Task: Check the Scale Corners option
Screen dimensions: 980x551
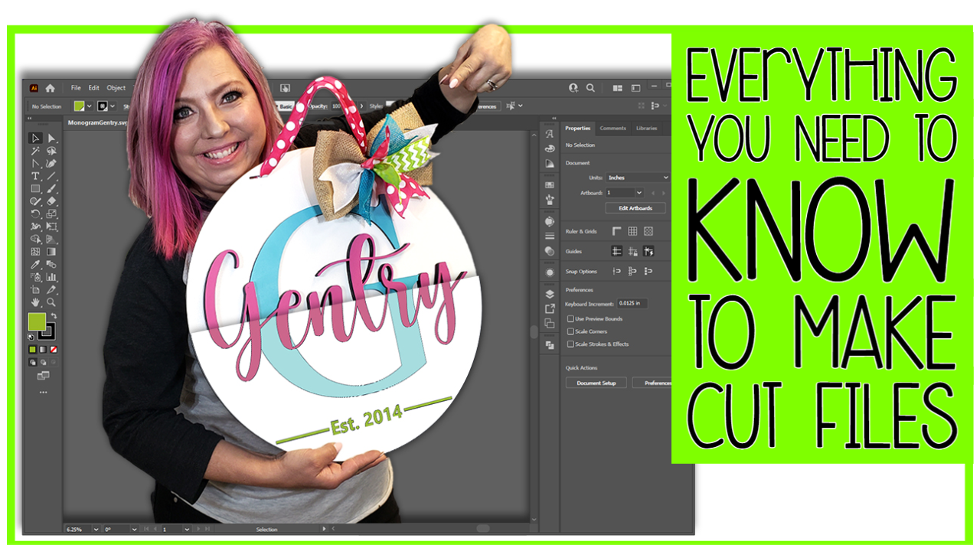Action: tap(570, 331)
